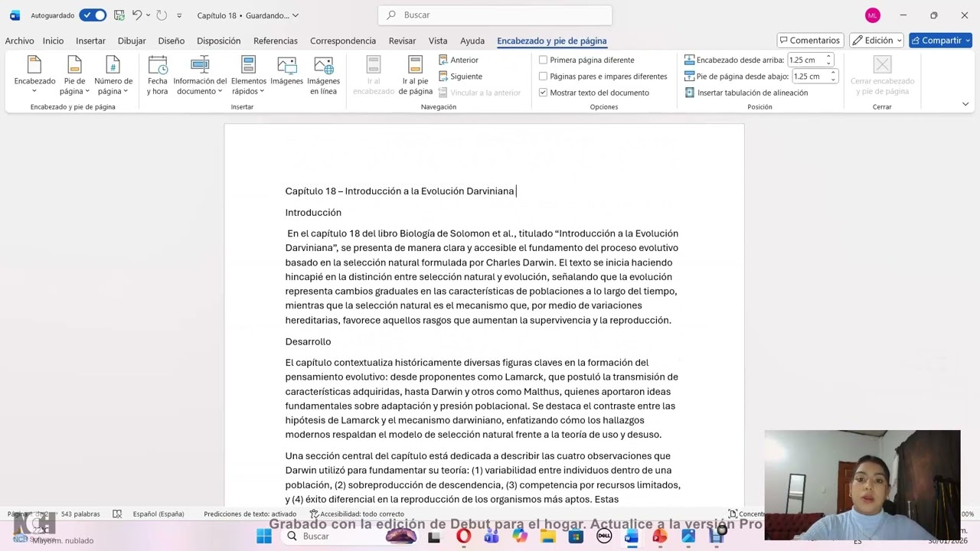Switch to the Ayuda tab
The image size is (980, 551).
[472, 41]
